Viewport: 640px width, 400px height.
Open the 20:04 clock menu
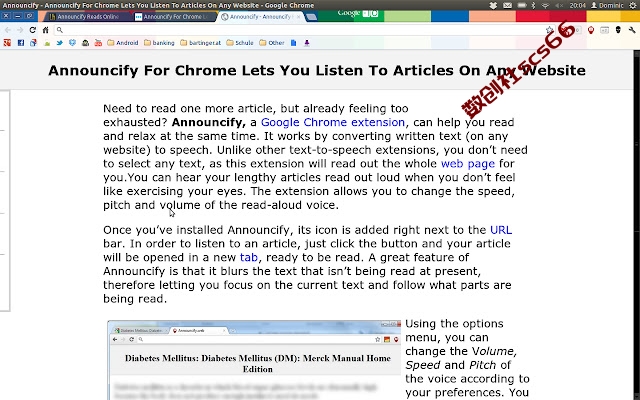coord(577,5)
